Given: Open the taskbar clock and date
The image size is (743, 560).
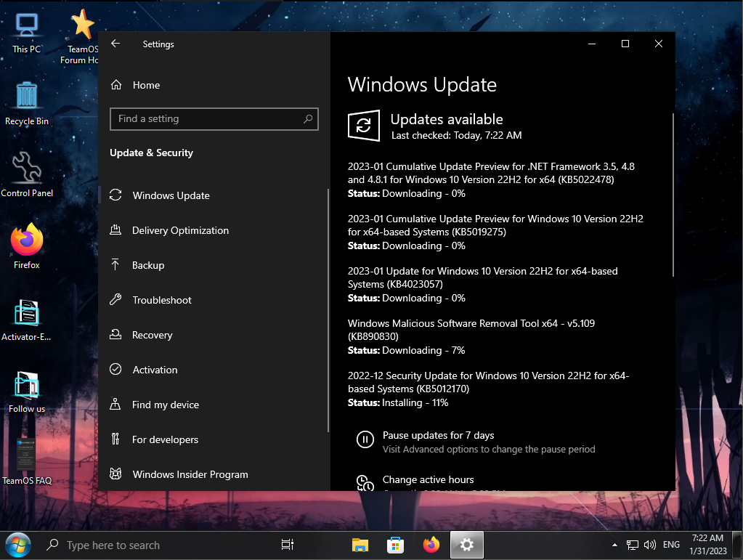Looking at the screenshot, I should point(708,545).
